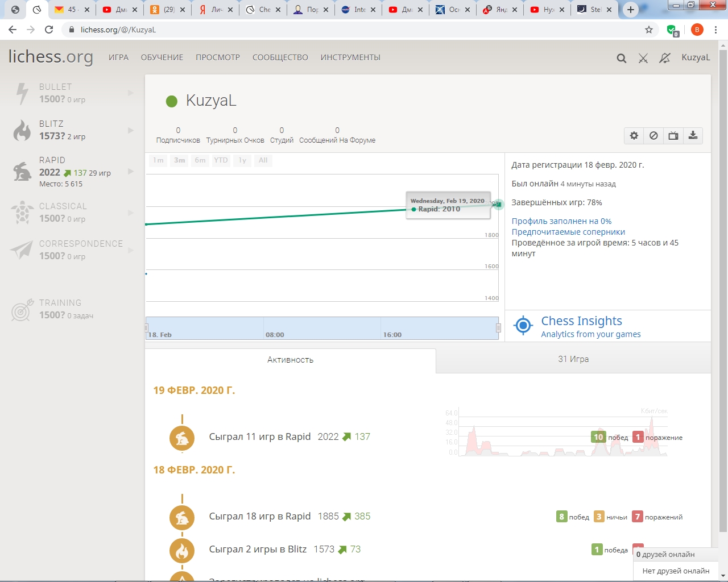Click the green shield extension icon
The width and height of the screenshot is (728, 582).
(672, 30)
